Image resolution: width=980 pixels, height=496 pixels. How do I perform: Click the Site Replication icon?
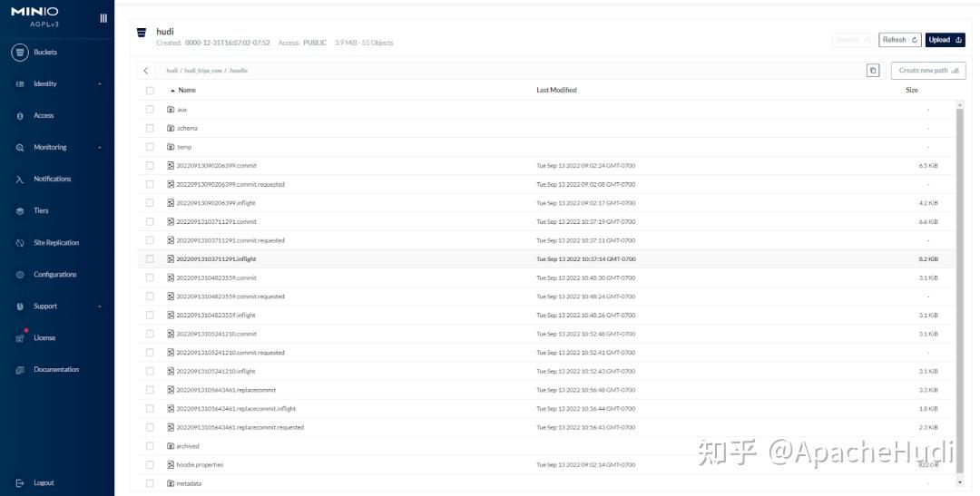coord(20,243)
